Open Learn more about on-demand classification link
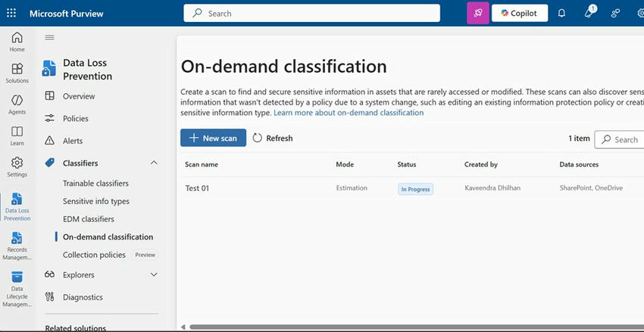Screen dimensions: 644x332 (x=349, y=113)
